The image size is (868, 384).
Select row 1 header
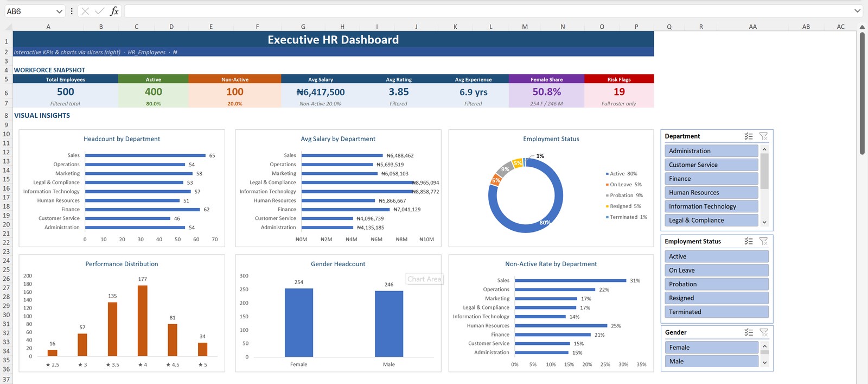pyautogui.click(x=6, y=42)
